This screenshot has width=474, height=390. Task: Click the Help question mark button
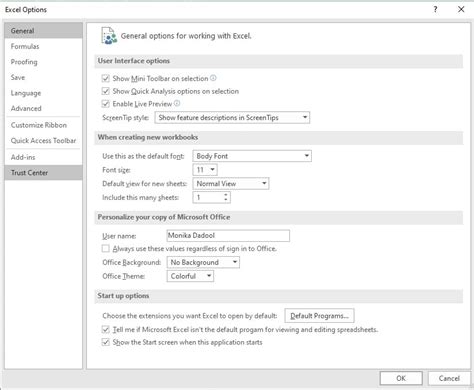(435, 9)
